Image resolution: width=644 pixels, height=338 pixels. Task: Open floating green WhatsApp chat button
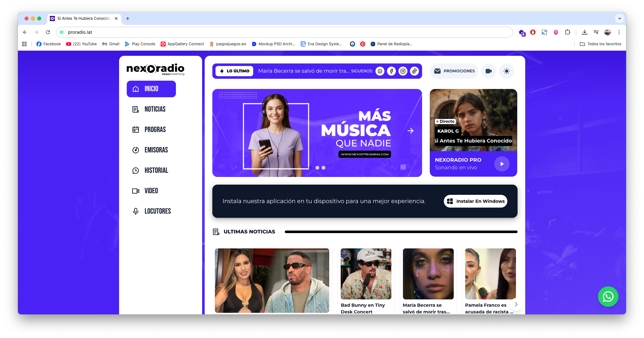point(608,297)
